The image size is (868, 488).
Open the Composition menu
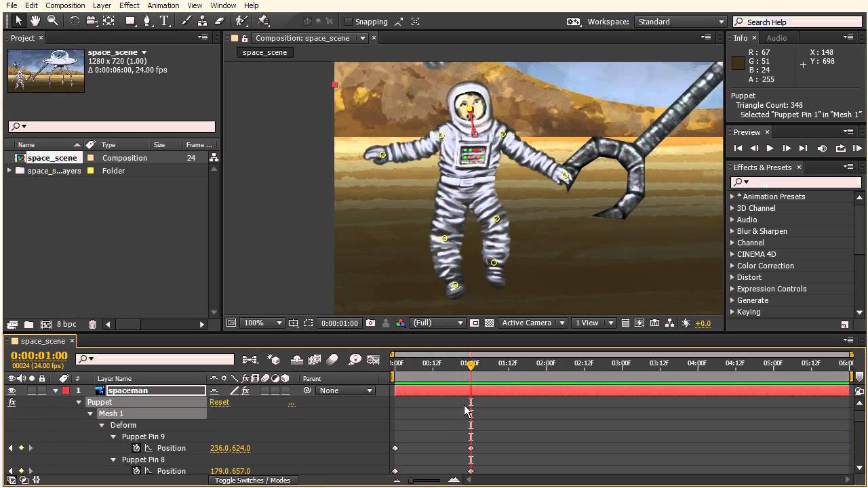[65, 5]
